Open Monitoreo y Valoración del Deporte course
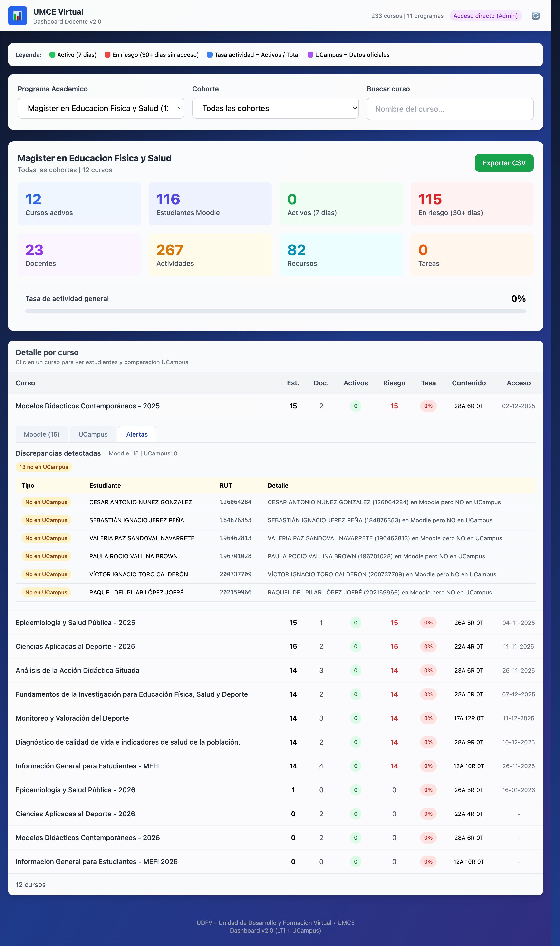The image size is (560, 946). 72,718
